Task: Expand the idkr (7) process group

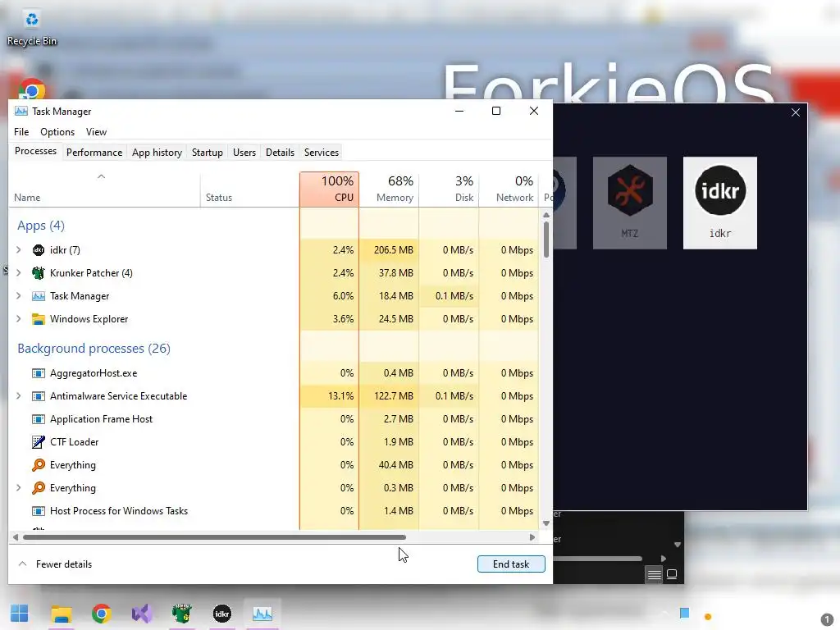Action: coord(19,250)
